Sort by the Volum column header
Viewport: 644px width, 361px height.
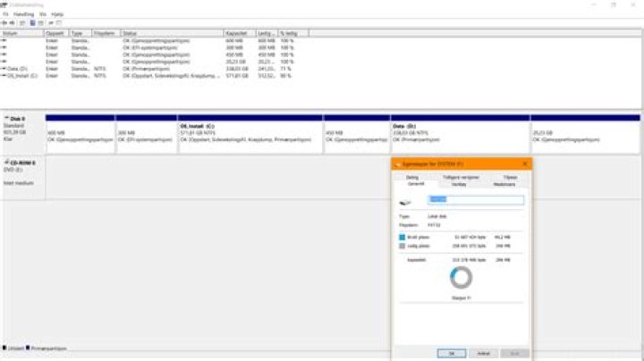point(22,33)
